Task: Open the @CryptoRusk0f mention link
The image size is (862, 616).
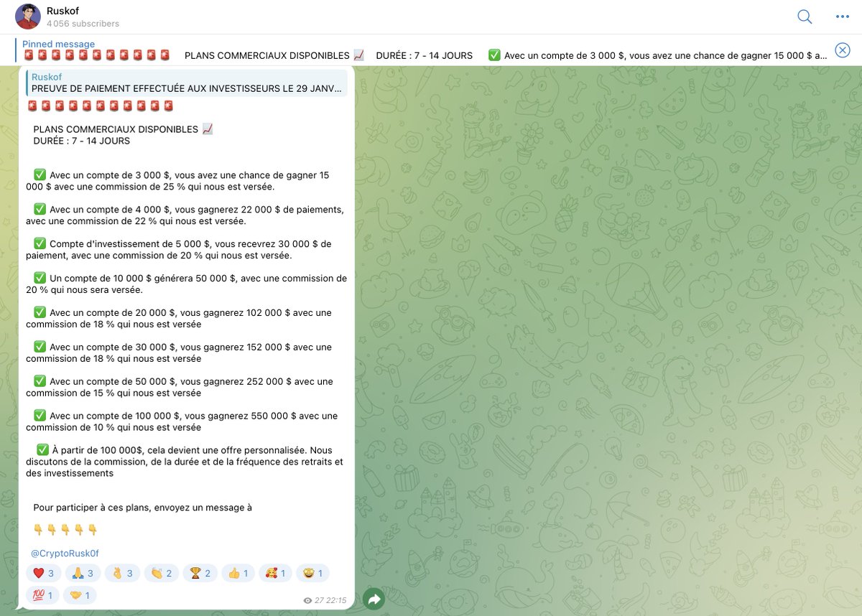Action: [65, 553]
